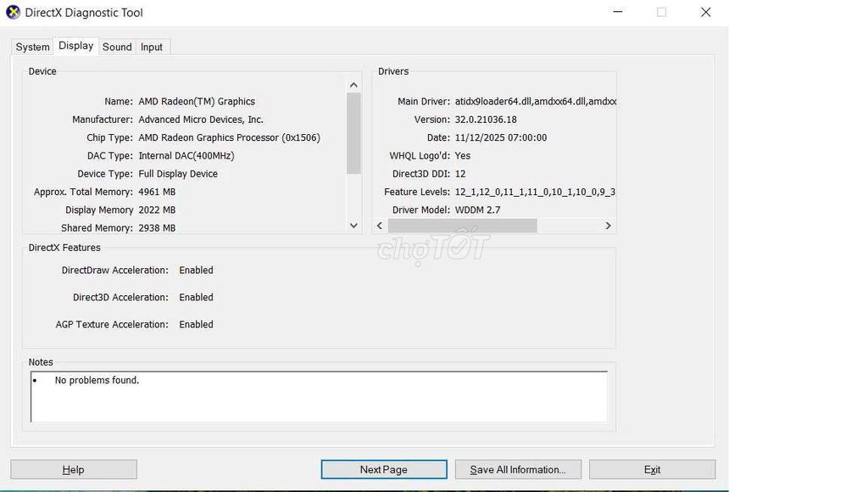The image size is (868, 492).
Task: Open the Sound tab
Action: (117, 48)
